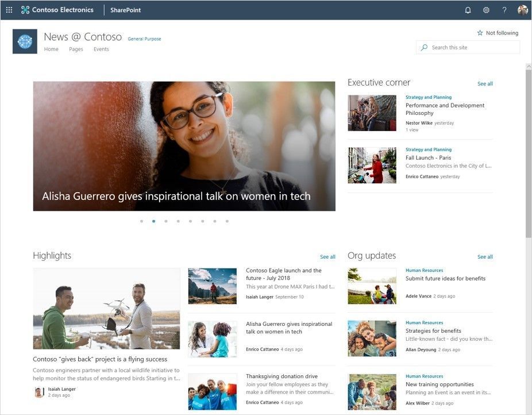Click the Fall Launch - Paris article thumbnail
The height and width of the screenshot is (415, 532).
(371, 165)
